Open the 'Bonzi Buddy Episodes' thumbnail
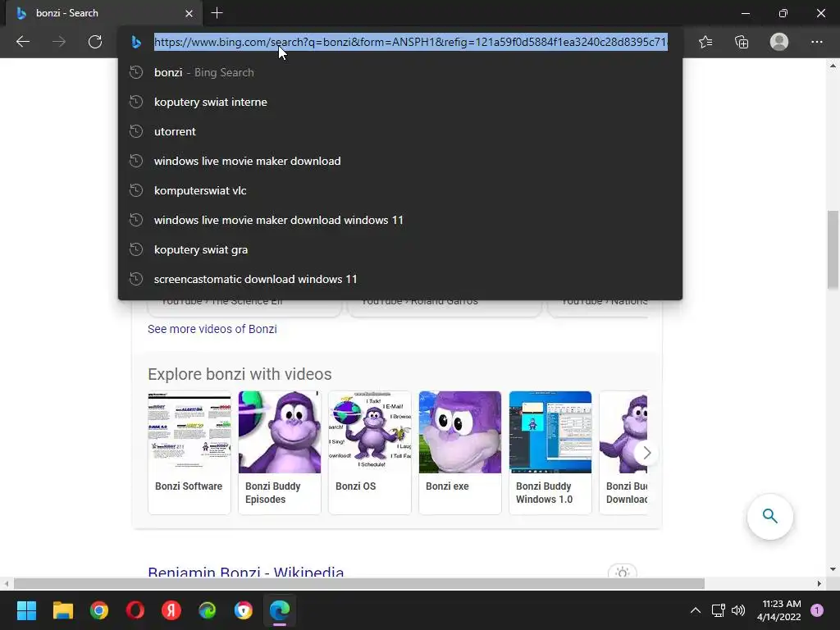Viewport: 840px width, 630px height. [x=280, y=431]
